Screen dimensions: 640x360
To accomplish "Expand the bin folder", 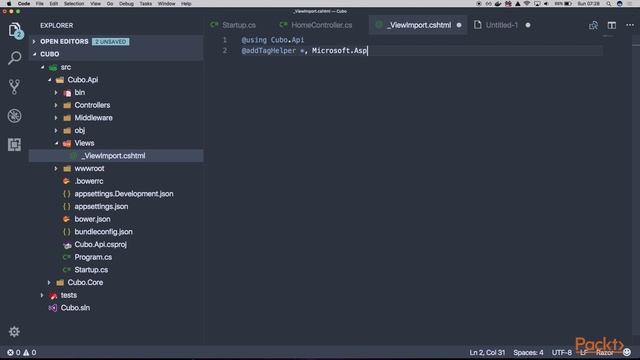I will 56,92.
